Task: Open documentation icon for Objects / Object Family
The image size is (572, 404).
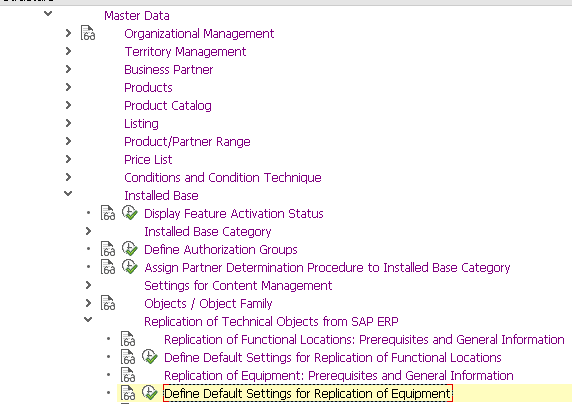Action: [x=108, y=303]
